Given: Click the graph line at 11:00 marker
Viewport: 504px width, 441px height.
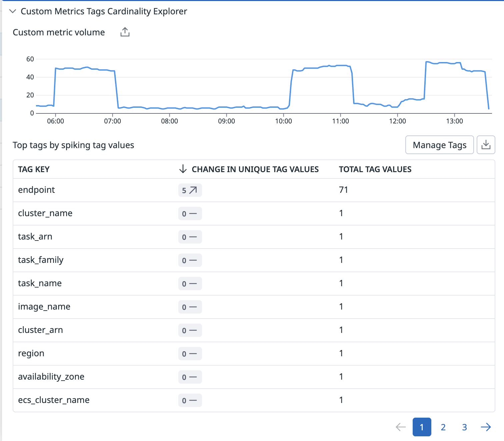Looking at the screenshot, I should 340,65.
